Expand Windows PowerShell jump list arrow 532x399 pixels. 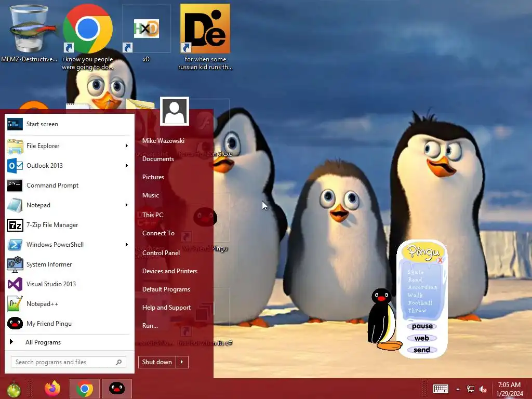127,245
